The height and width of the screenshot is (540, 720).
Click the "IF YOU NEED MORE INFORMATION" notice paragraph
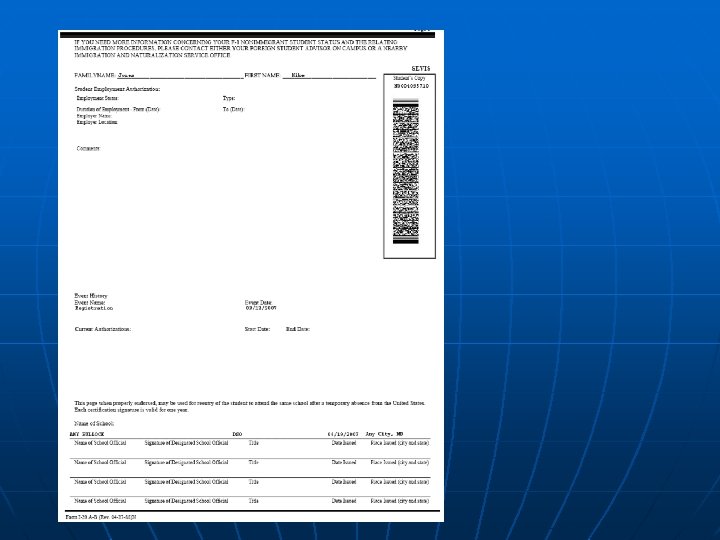point(241,48)
